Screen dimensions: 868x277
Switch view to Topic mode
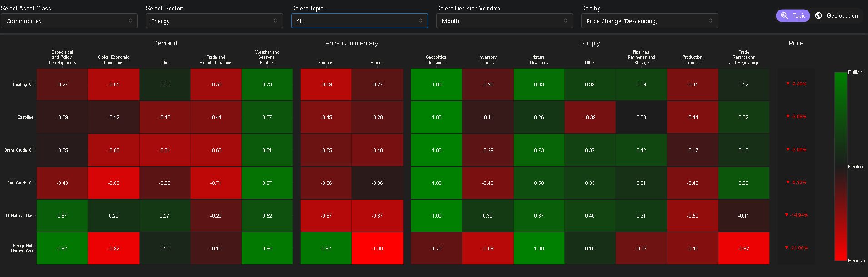(793, 15)
